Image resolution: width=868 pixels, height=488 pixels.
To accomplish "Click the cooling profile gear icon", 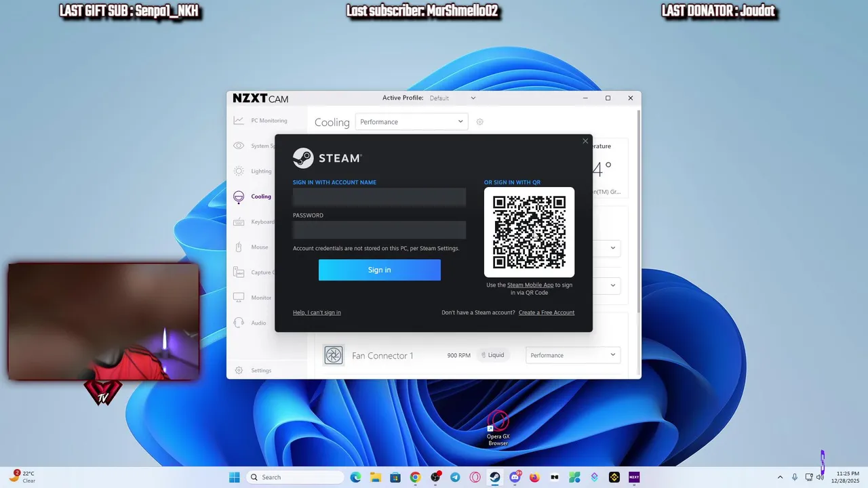I will tap(479, 122).
